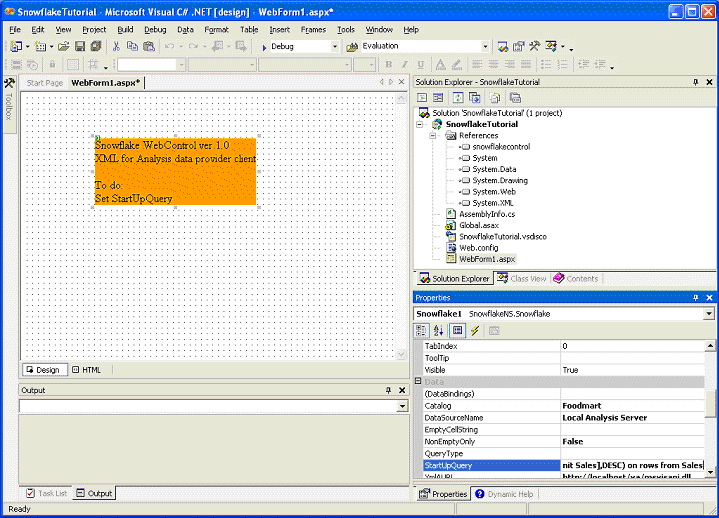Viewport: 719px width, 518px height.
Task: Click View Designer icon in Solution Explorer
Action: [438, 98]
